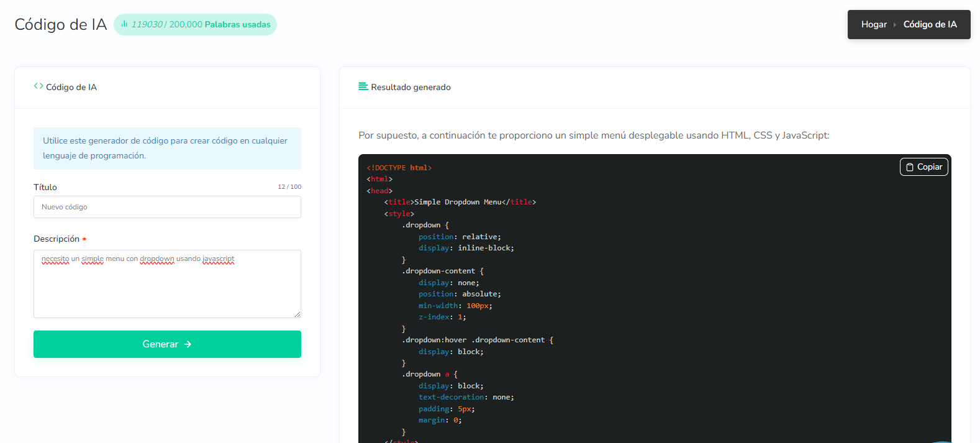Click the '.dropdown:hover .dropdown-content' code line

point(477,340)
